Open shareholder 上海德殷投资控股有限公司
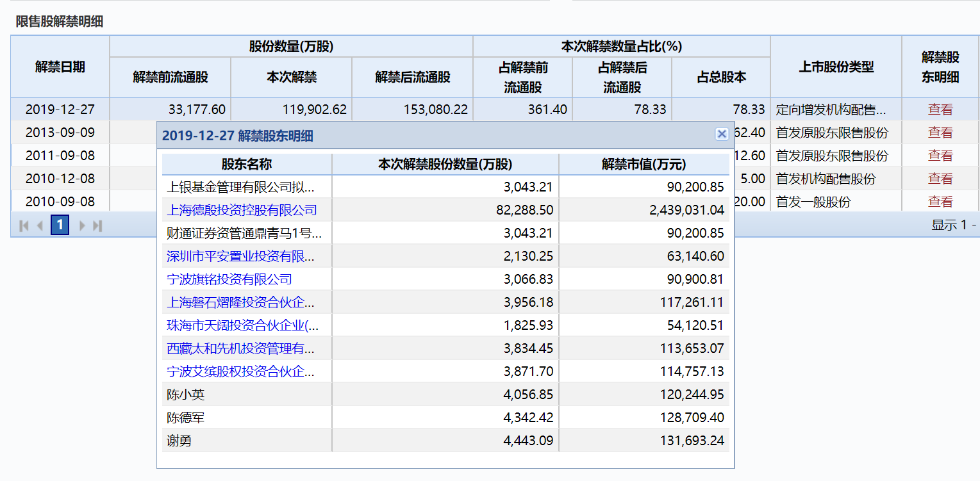 [x=242, y=210]
